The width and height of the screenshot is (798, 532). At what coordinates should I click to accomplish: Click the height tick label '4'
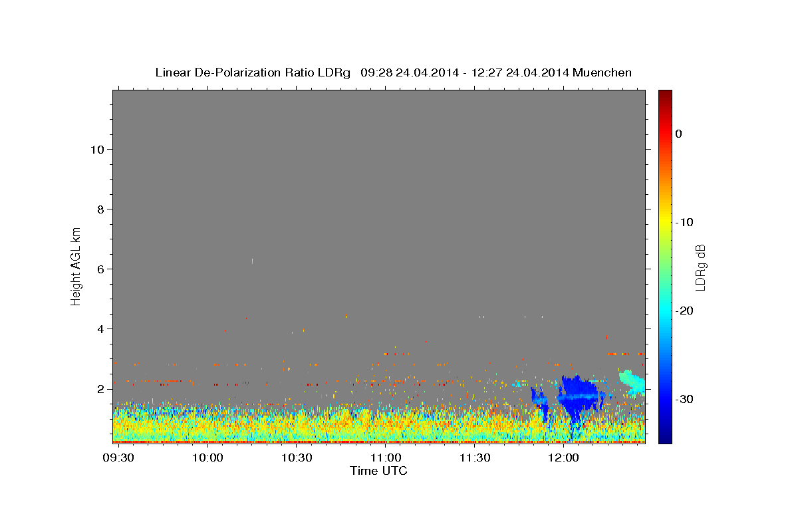click(100, 329)
